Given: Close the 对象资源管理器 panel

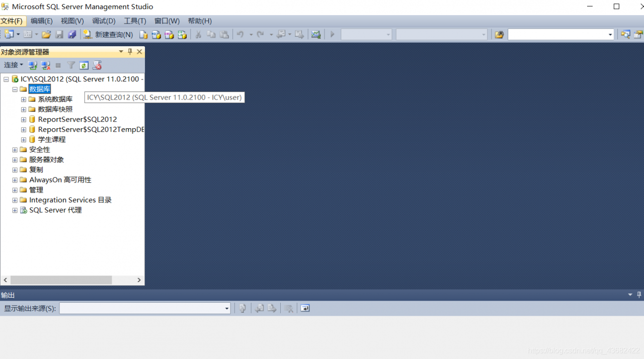Looking at the screenshot, I should (139, 52).
